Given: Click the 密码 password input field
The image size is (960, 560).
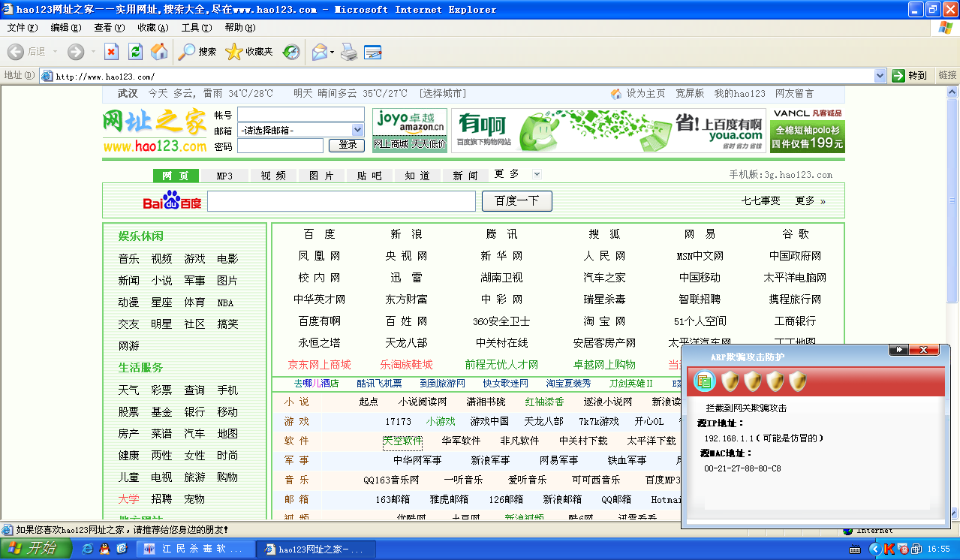Looking at the screenshot, I should point(280,146).
